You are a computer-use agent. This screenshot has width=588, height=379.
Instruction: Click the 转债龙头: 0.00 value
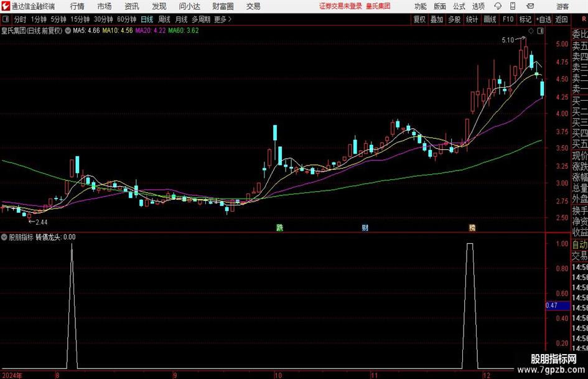(x=55, y=237)
